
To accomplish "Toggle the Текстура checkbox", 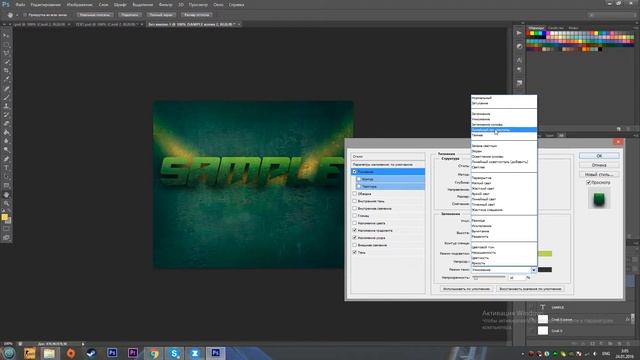I will pyautogui.click(x=359, y=187).
